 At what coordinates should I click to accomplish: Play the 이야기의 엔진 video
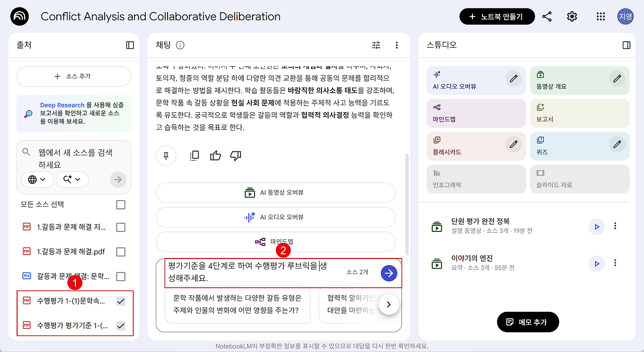[x=597, y=263]
